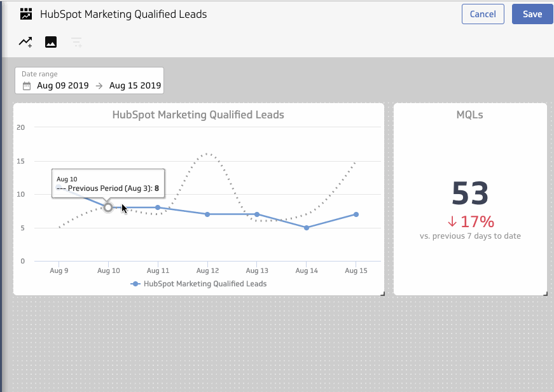Hide the series using its legend marker
The width and height of the screenshot is (554, 392).
point(135,284)
